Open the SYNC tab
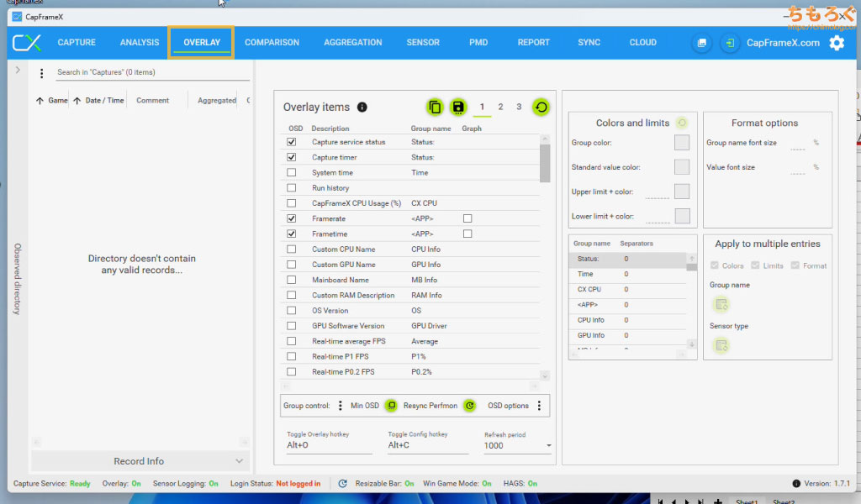The width and height of the screenshot is (861, 504). (589, 43)
